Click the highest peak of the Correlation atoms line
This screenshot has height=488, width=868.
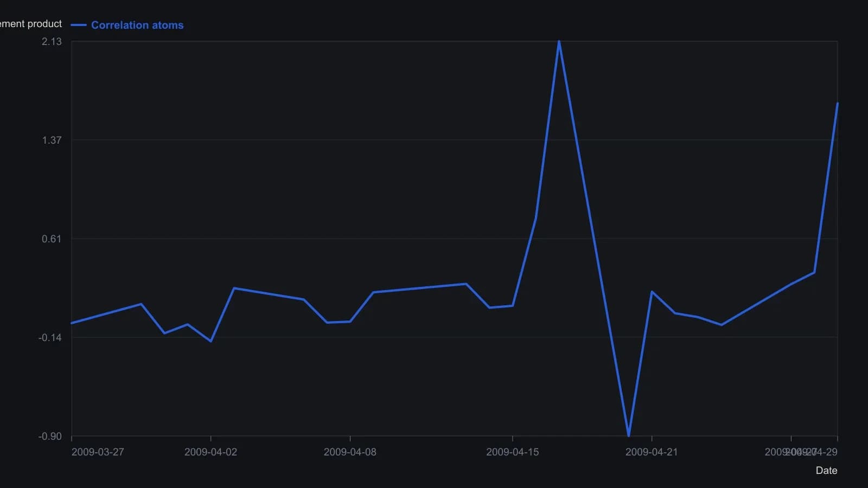coord(559,42)
